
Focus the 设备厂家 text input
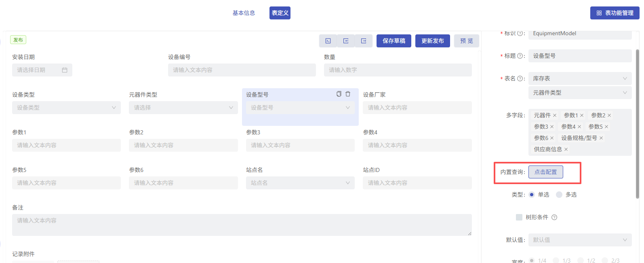[417, 108]
